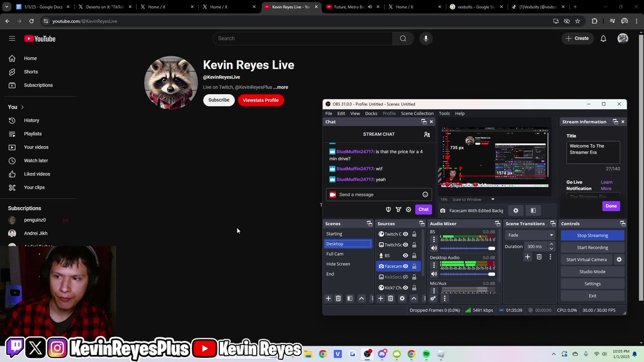The height and width of the screenshot is (362, 644).
Task: Open source properties gear in the Facecam toolbar
Action: pyautogui.click(x=516, y=211)
